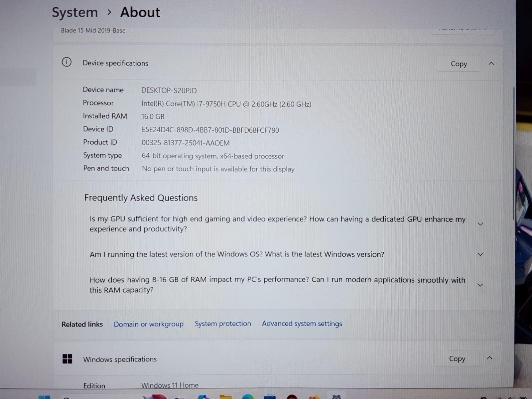The image size is (532, 399).
Task: Select the No pen or touch input text
Action: click(x=218, y=169)
